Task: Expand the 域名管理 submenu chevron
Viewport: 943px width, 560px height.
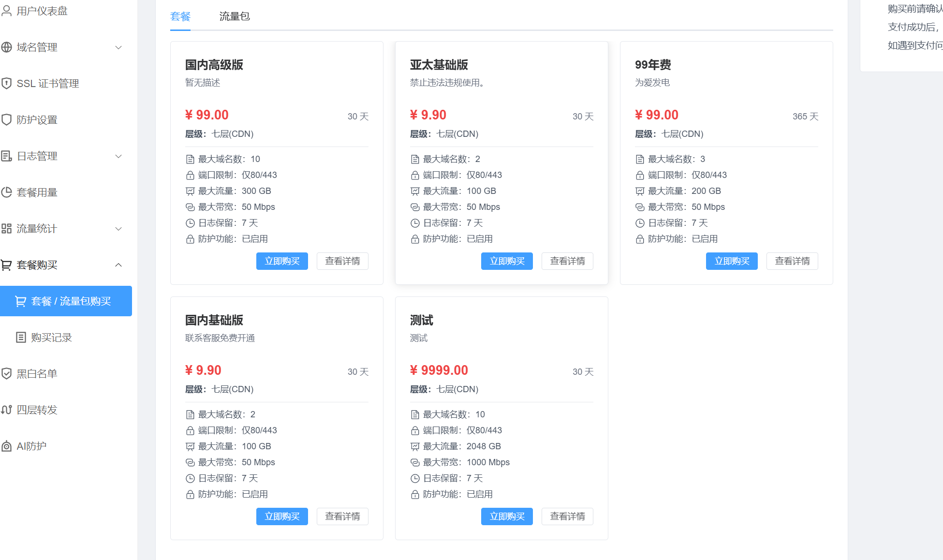Action: [x=118, y=47]
